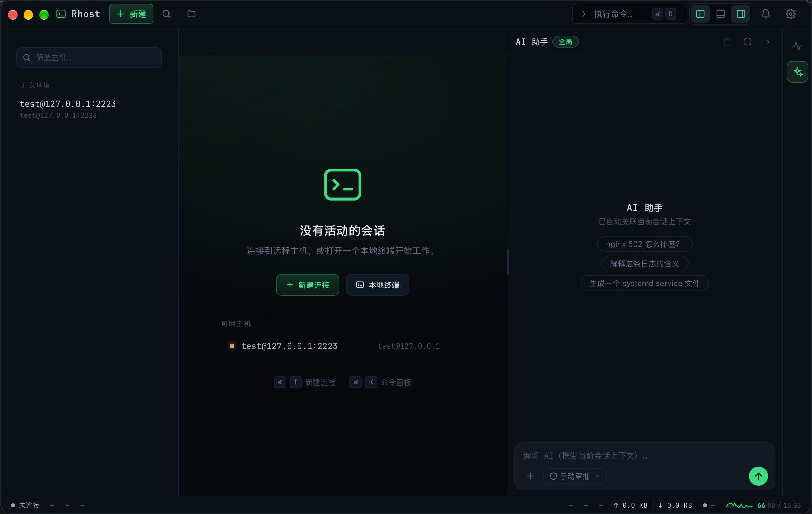Choose suggestion 生成一个 systemd service 文件

pos(645,283)
